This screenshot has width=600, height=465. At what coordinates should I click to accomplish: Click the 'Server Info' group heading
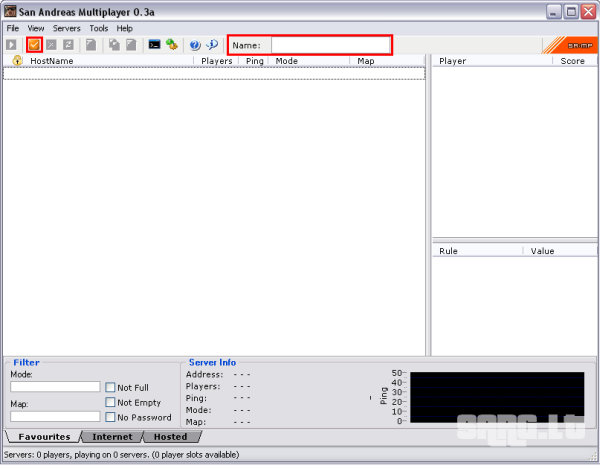coord(212,362)
